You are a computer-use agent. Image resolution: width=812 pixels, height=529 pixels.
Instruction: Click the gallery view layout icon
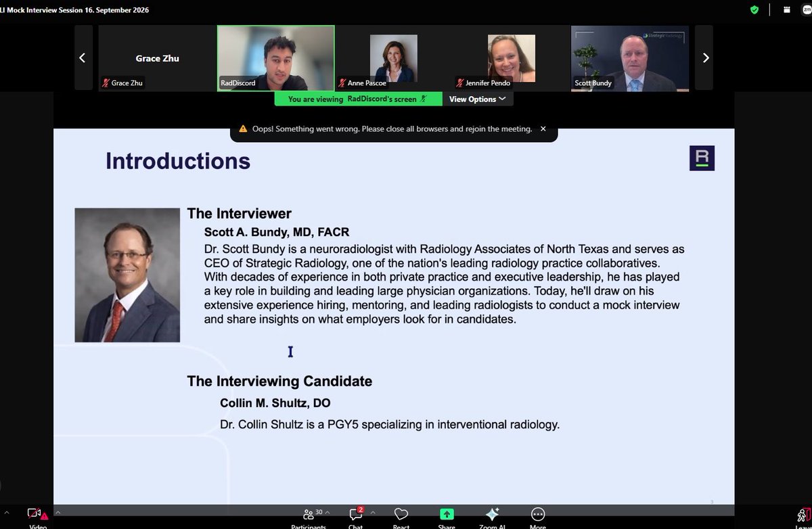pyautogui.click(x=787, y=9)
